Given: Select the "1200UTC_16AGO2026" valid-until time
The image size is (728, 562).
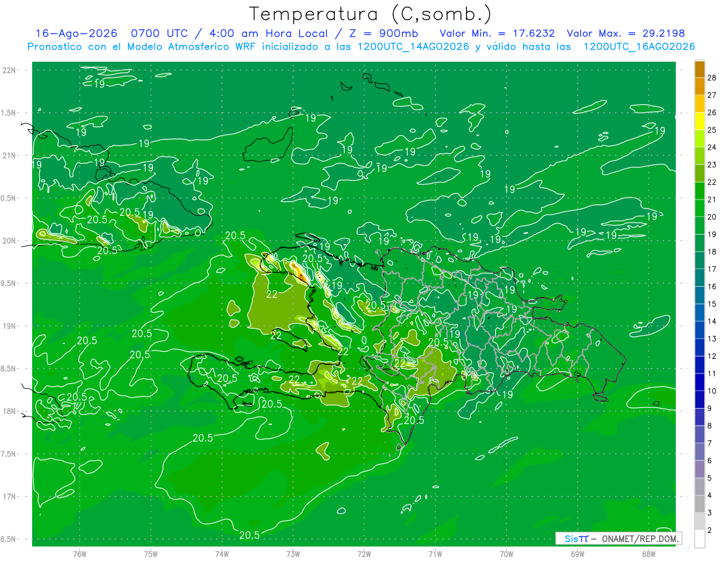Looking at the screenshot, I should (x=638, y=47).
